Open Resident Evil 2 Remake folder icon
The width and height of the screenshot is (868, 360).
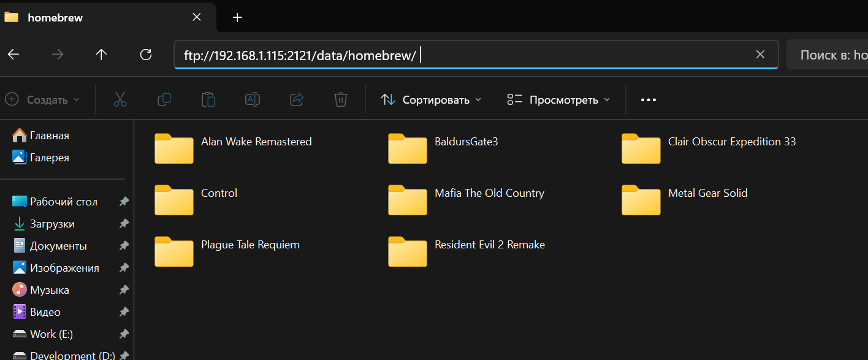[x=408, y=251]
